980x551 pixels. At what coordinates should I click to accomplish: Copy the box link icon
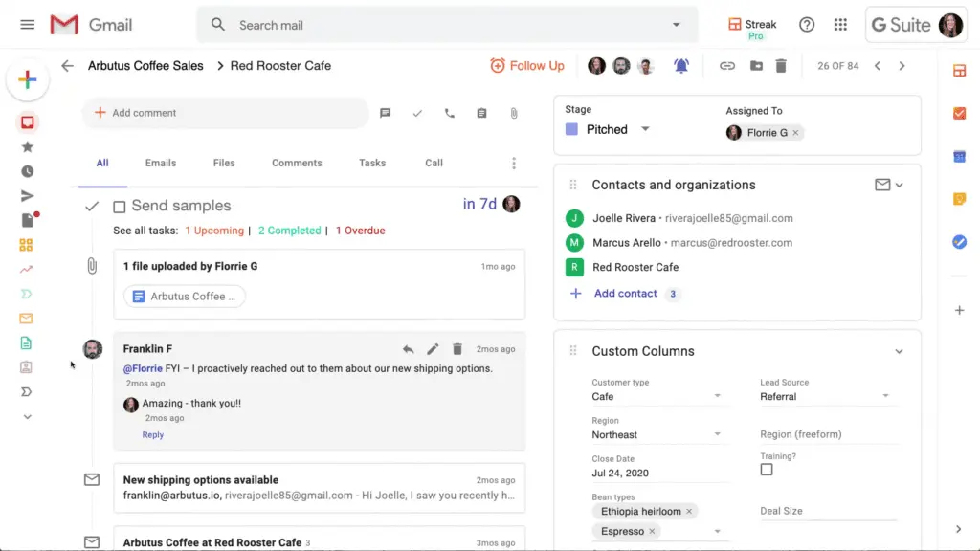727,66
